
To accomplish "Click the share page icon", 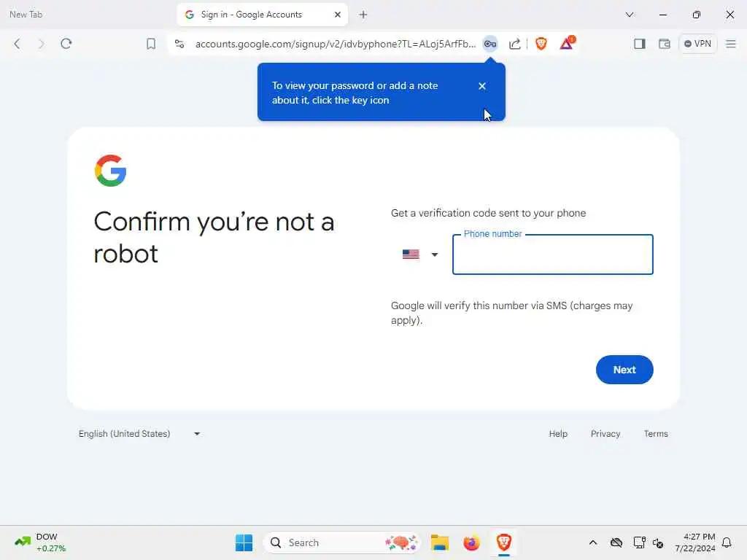I will point(514,44).
